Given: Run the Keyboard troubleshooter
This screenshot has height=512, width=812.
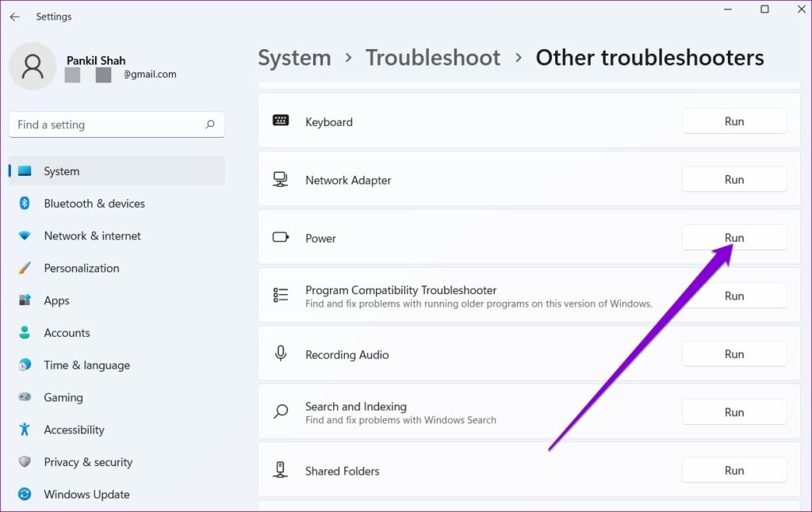Looking at the screenshot, I should pyautogui.click(x=733, y=120).
